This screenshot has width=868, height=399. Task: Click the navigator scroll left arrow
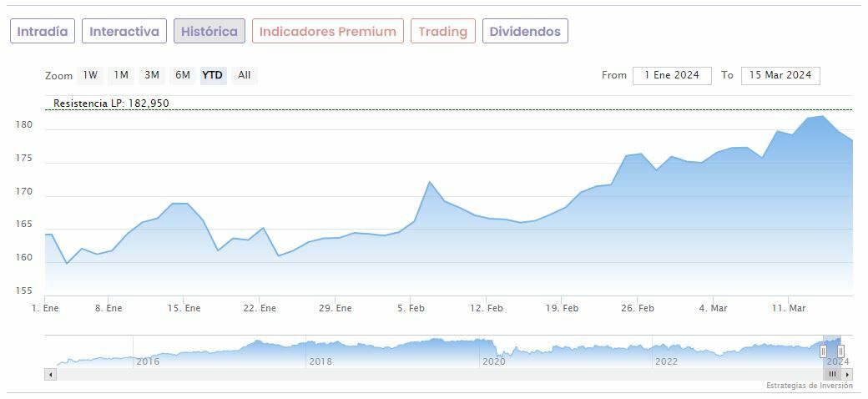click(50, 374)
